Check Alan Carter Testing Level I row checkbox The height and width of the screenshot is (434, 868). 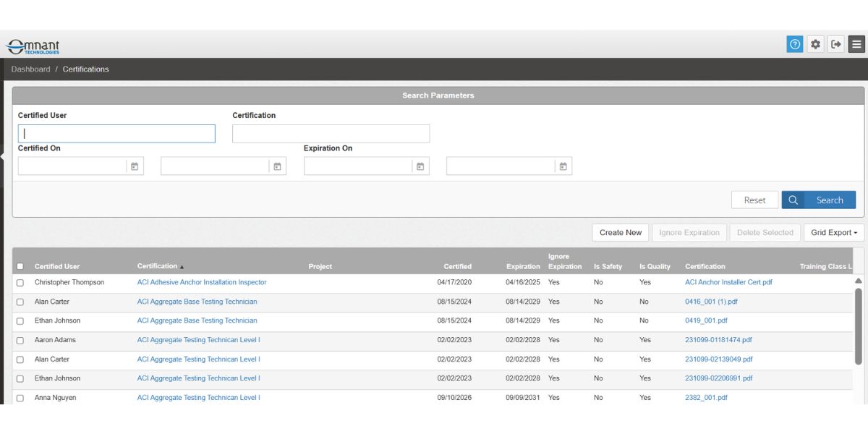point(20,359)
